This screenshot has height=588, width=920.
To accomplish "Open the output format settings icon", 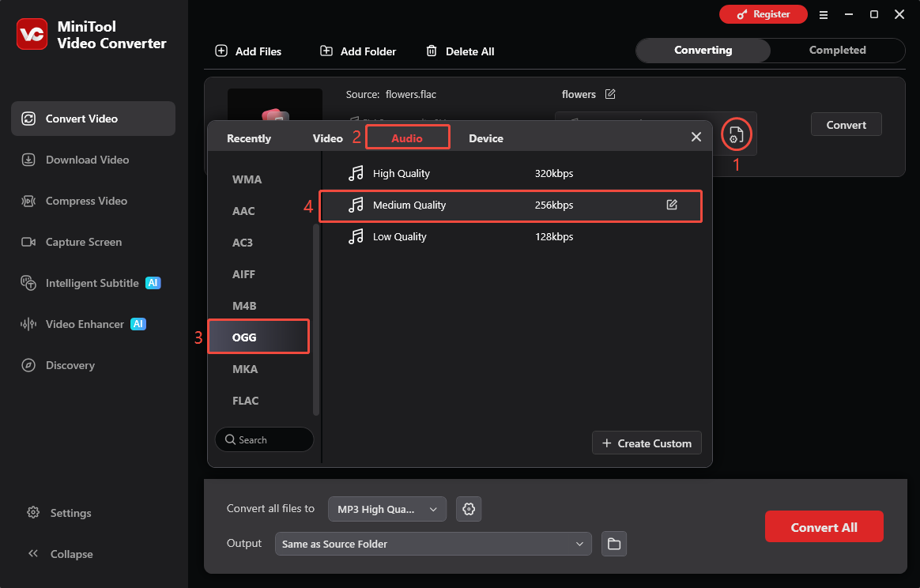I will click(736, 135).
